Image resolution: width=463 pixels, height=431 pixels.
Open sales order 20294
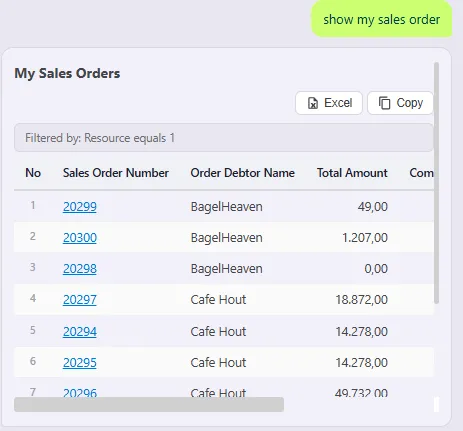click(x=80, y=332)
